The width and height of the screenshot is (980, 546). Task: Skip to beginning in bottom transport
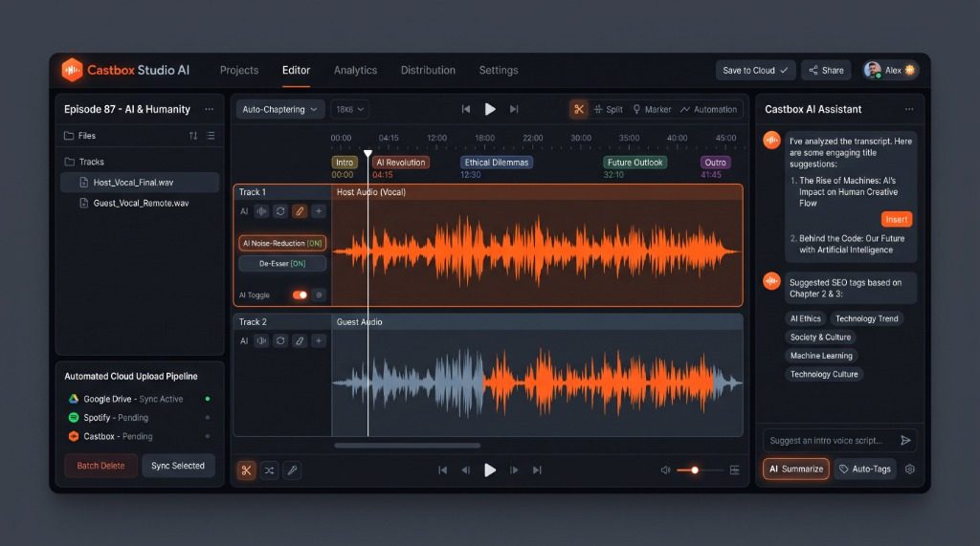(442, 470)
